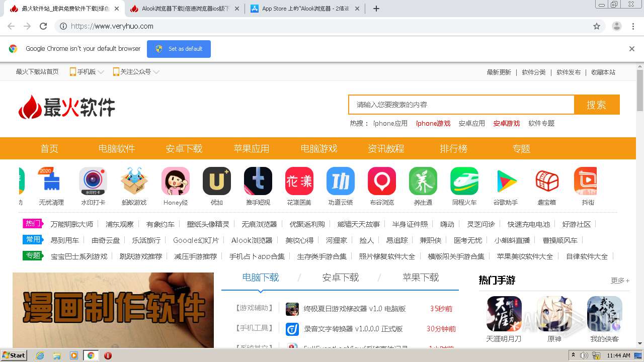Open the 水印打卡 camera app icon
644x362 pixels.
93,181
